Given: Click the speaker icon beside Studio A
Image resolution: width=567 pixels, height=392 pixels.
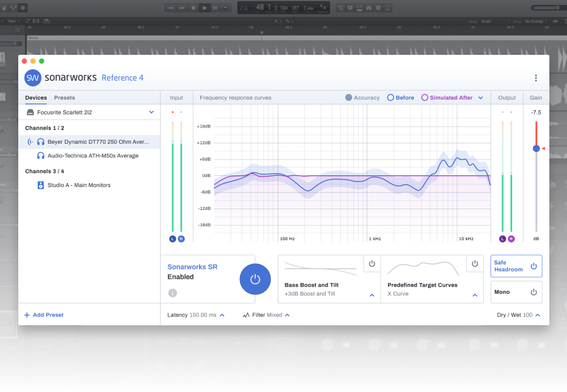Looking at the screenshot, I should 41,185.
